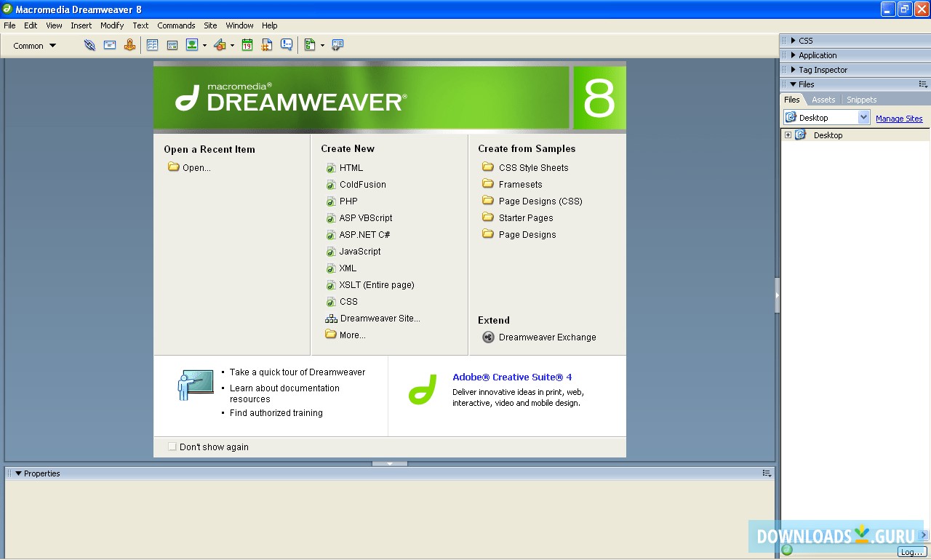Viewport: 931px width, 560px height.
Task: Expand the Desktop tree node
Action: 788,135
